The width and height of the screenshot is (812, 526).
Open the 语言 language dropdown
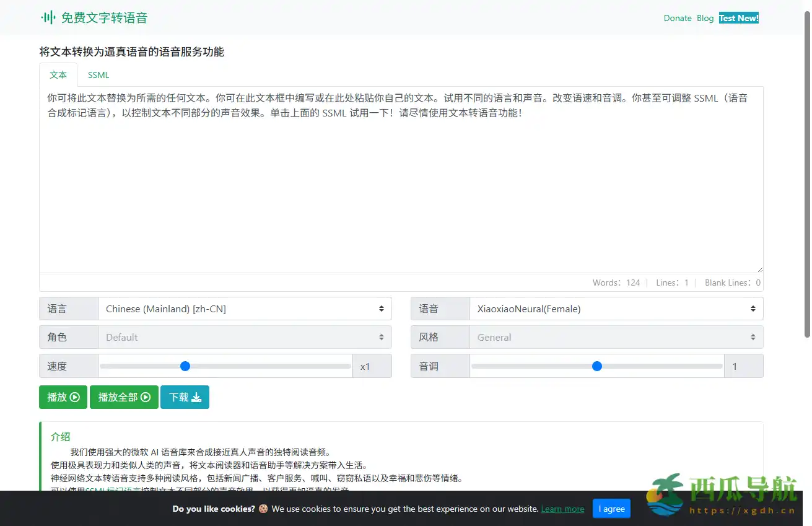pyautogui.click(x=245, y=308)
